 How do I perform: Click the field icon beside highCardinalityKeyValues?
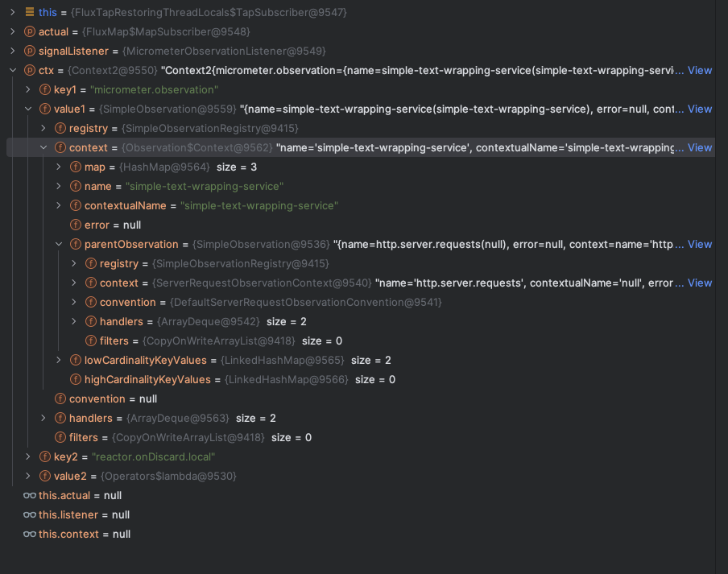76,379
